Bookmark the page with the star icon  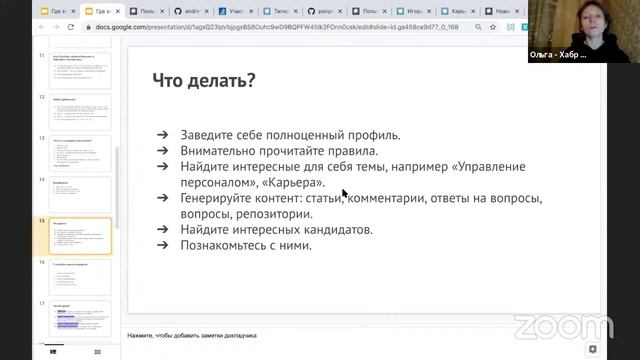click(x=493, y=27)
